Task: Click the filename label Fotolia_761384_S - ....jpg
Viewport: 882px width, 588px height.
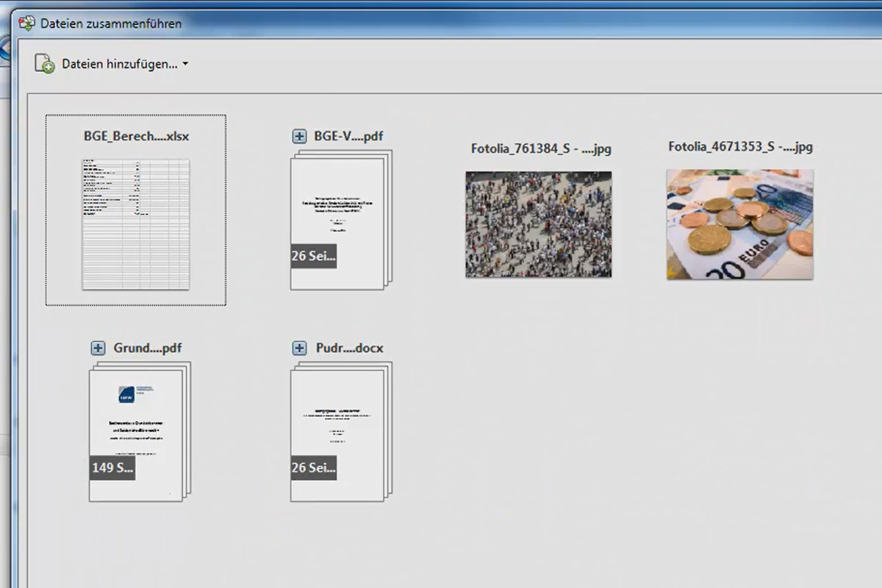Action: 539,149
